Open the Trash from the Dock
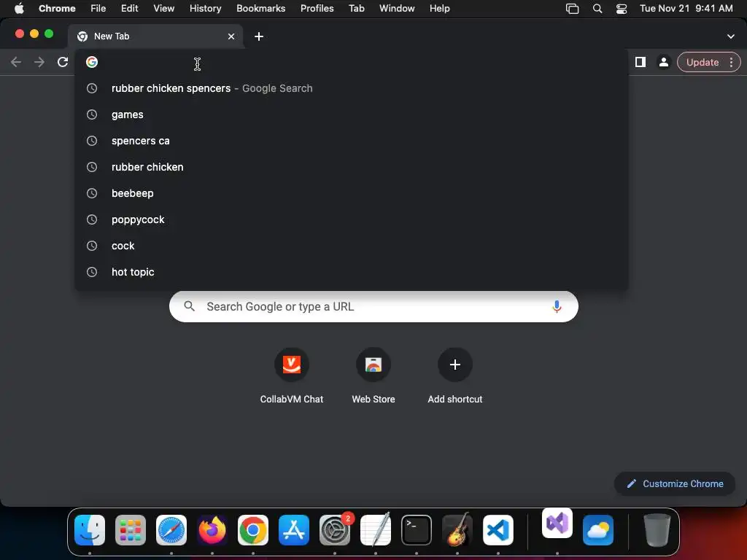 [657, 529]
